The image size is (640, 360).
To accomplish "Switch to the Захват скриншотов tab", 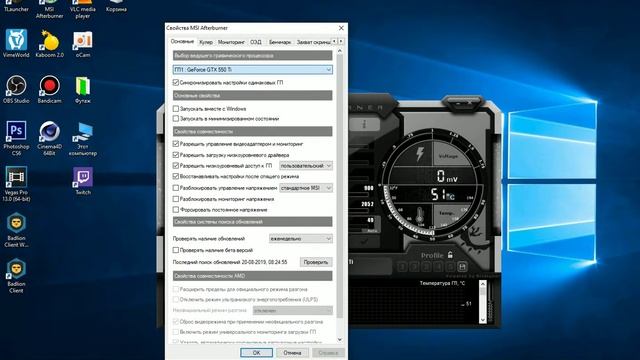I will click(313, 42).
